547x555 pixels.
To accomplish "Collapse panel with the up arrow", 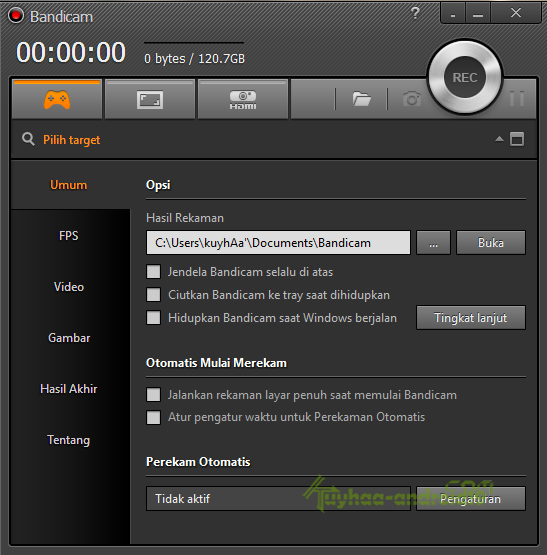I will (x=499, y=139).
